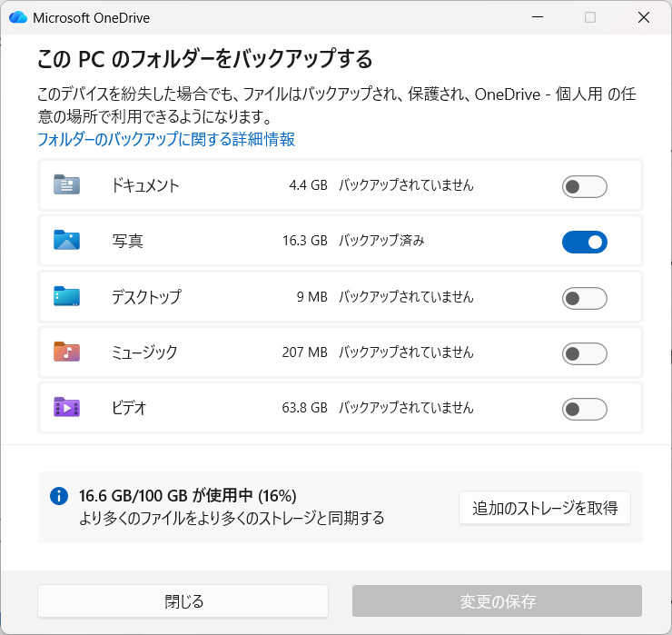Viewport: 672px width, 635px height.
Task: Click the Videos folder icon
Action: click(66, 408)
